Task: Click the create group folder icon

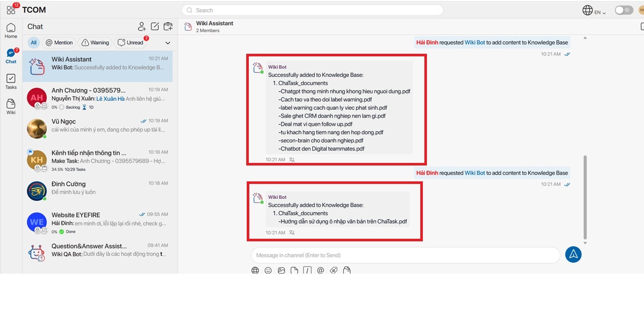Action: click(x=168, y=27)
